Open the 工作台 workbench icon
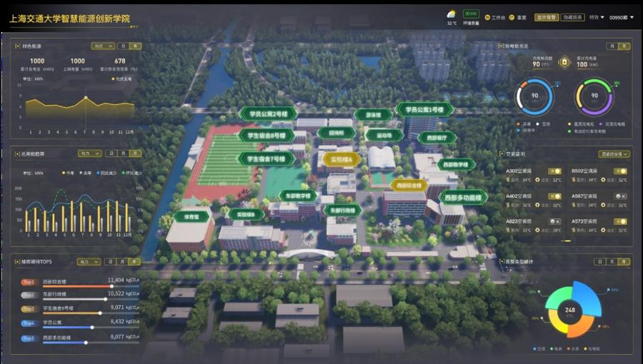643x364 pixels. 488,17
